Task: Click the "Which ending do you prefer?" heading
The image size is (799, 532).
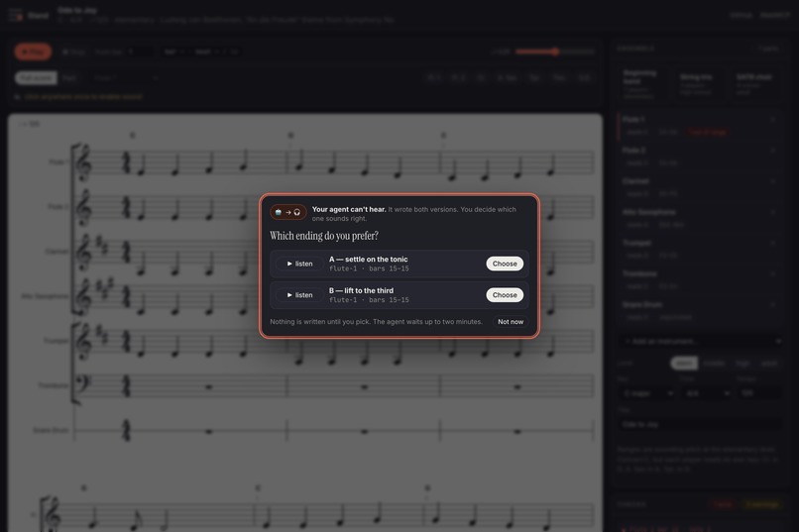Action: point(324,236)
